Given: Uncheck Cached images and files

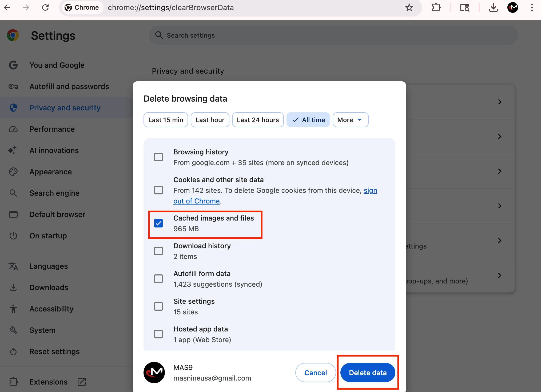Looking at the screenshot, I should point(158,223).
